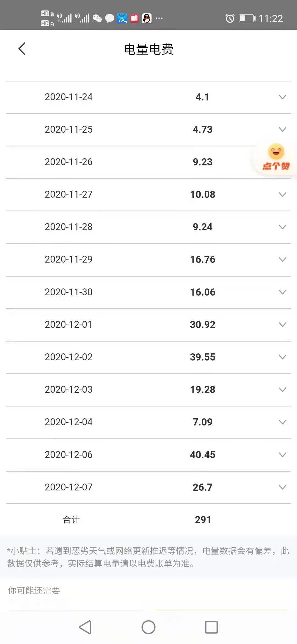Tap the alarm clock status icon
Screen dimensions: 297x644
[x=230, y=18]
